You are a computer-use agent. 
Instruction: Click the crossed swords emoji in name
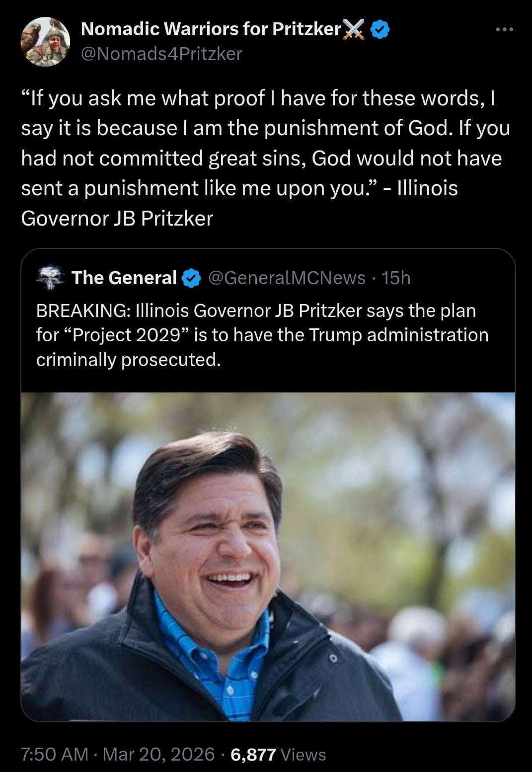pyautogui.click(x=355, y=30)
